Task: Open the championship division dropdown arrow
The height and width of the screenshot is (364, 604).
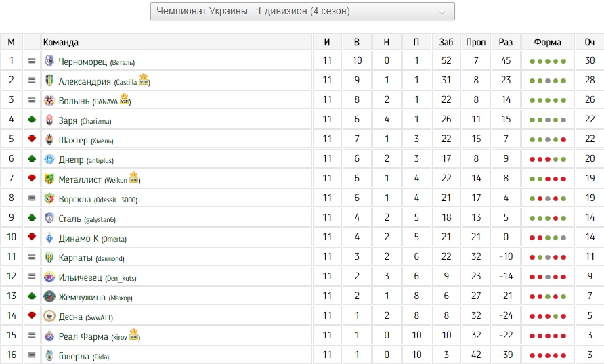Action: click(443, 12)
